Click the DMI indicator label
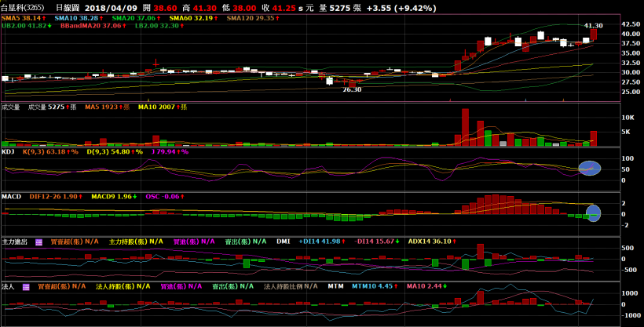 [x=284, y=242]
